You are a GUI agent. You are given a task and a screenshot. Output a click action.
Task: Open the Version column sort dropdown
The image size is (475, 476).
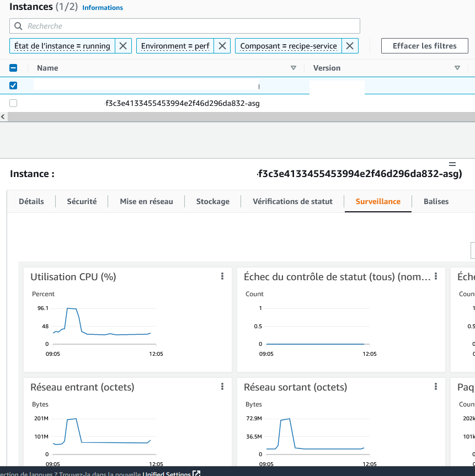coord(457,68)
